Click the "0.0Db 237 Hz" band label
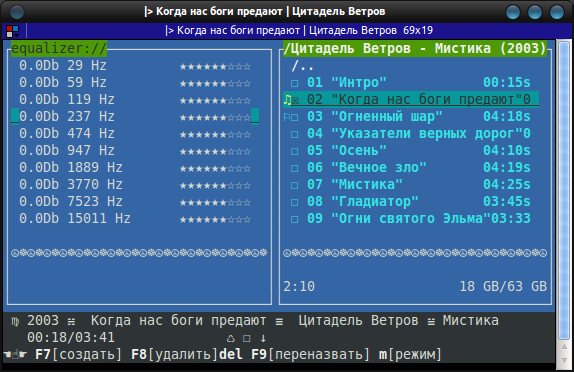This screenshot has height=372, width=574. [67, 117]
